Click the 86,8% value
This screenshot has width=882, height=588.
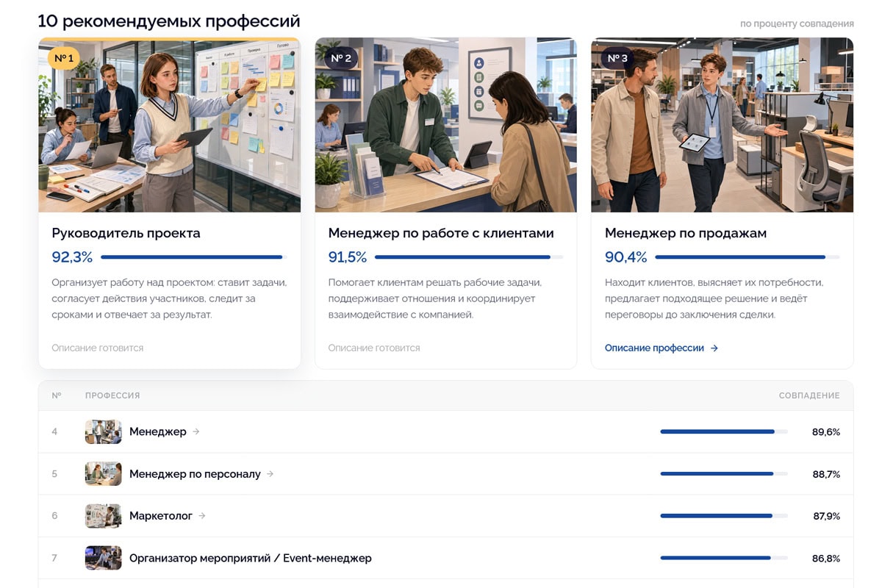pos(826,559)
